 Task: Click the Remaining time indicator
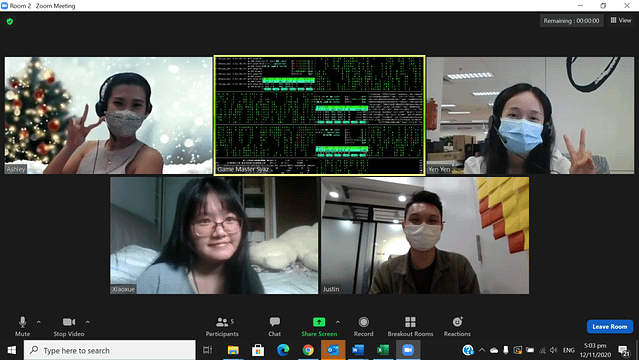571,20
